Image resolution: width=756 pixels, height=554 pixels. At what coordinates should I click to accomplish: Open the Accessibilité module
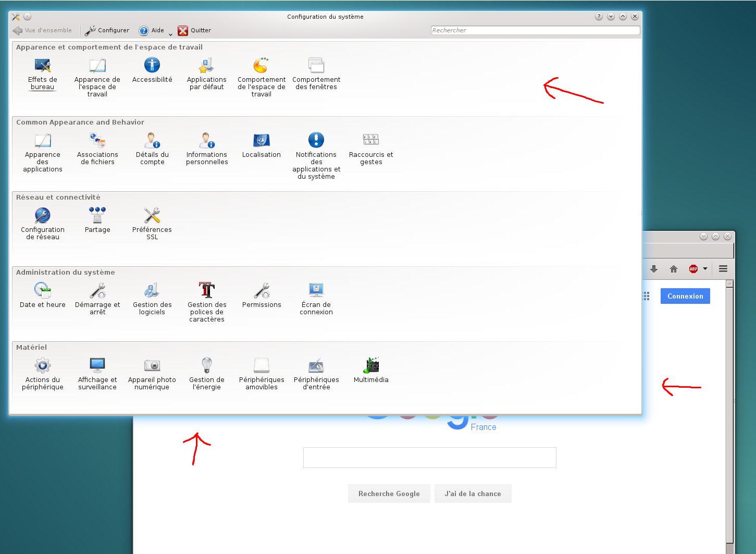(x=152, y=66)
